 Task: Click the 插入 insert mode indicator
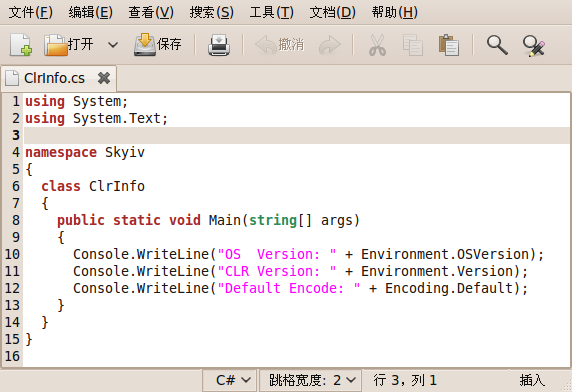click(x=532, y=380)
